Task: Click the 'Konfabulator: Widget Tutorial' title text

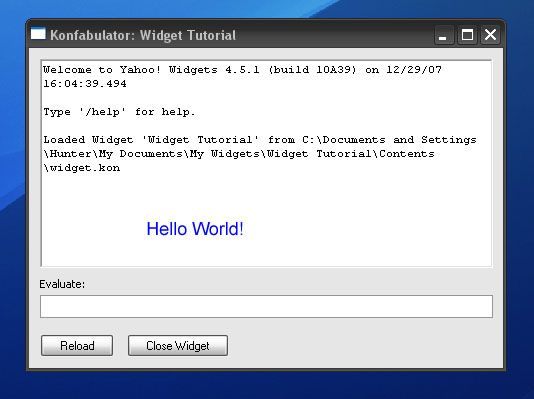Action: coord(143,35)
